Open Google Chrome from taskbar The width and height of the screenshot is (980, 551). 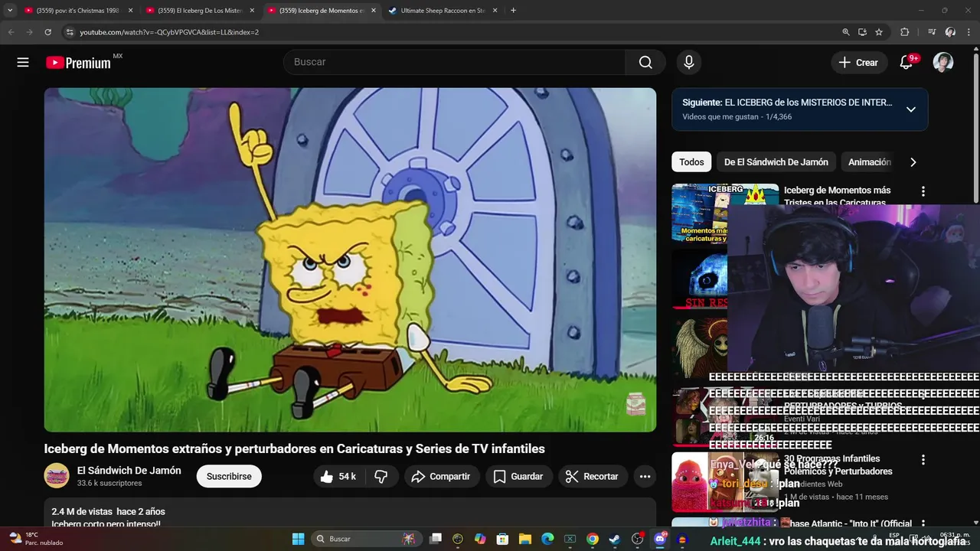(592, 539)
